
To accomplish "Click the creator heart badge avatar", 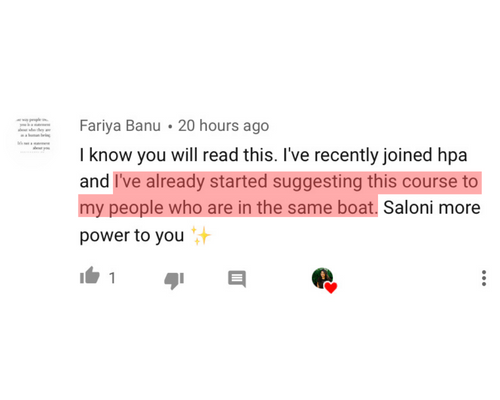I will click(324, 280).
